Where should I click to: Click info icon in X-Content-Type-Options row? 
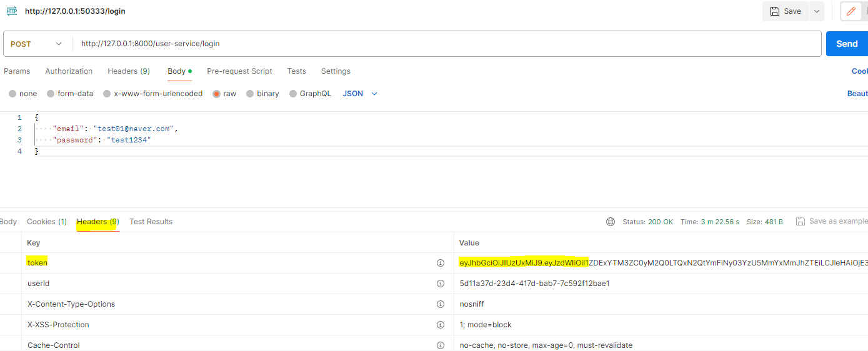[x=441, y=304]
